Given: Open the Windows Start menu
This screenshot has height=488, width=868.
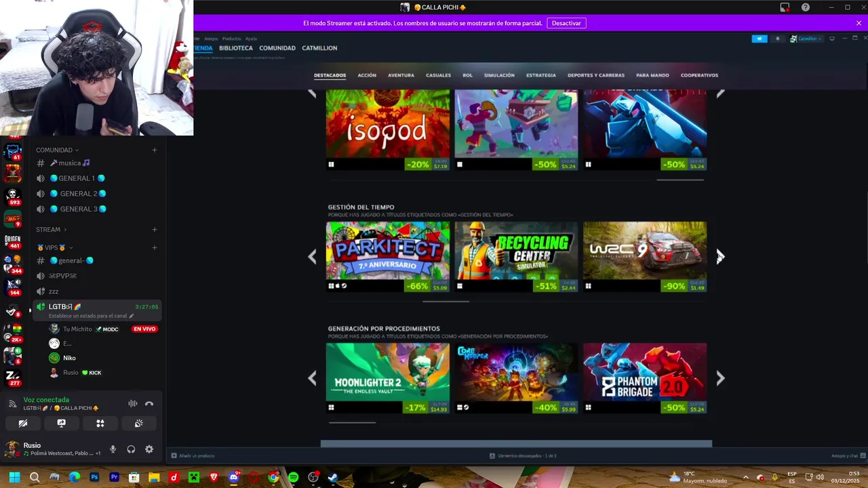Looking at the screenshot, I should click(x=14, y=477).
